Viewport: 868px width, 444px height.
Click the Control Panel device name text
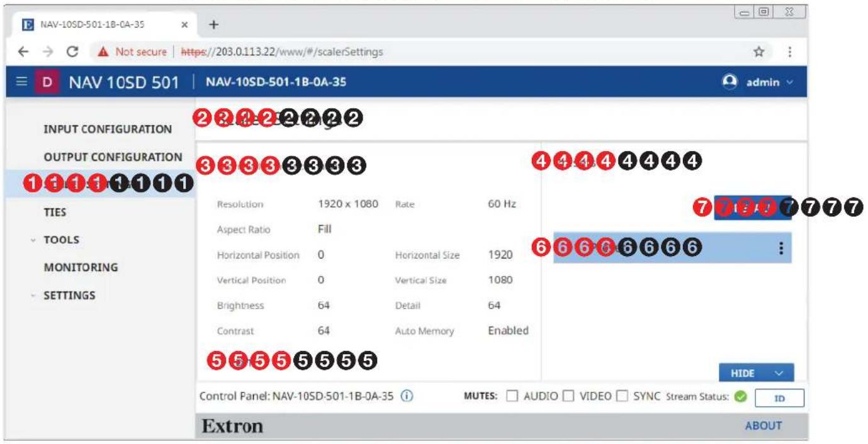click(333, 397)
